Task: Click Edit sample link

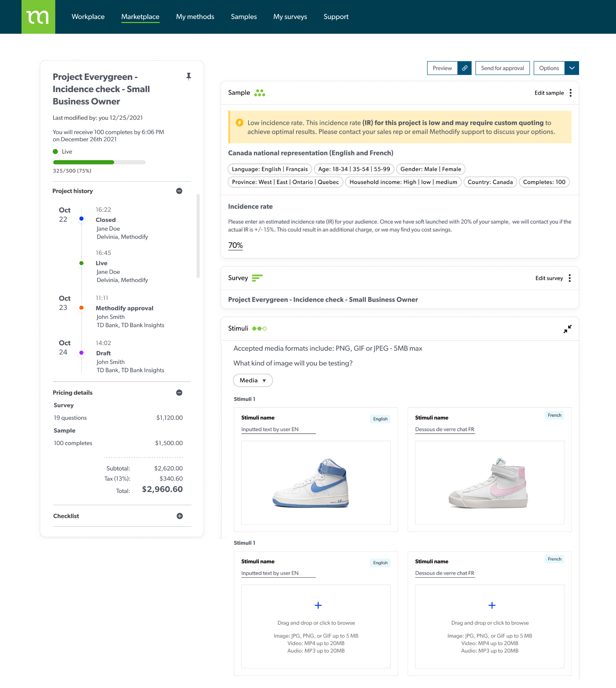Action: [x=549, y=93]
